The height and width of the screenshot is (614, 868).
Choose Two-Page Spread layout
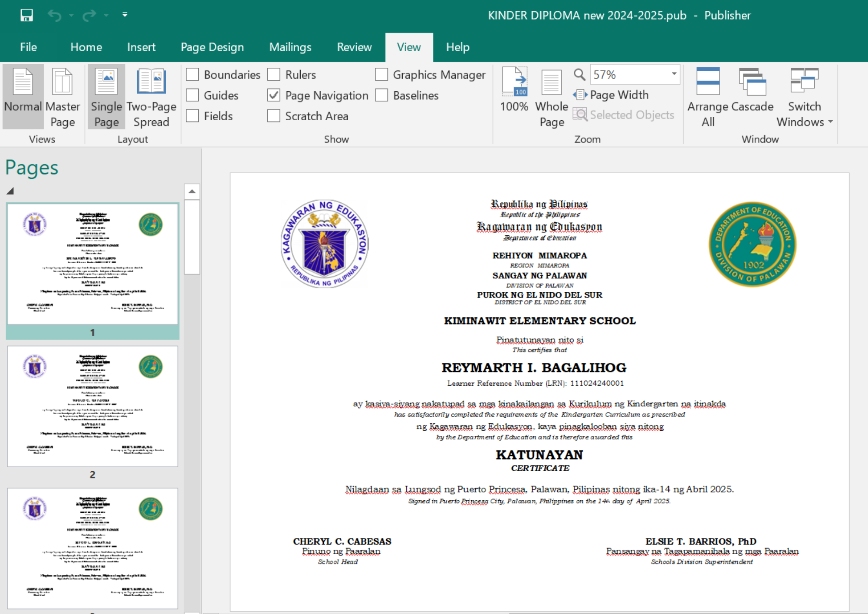pyautogui.click(x=151, y=96)
